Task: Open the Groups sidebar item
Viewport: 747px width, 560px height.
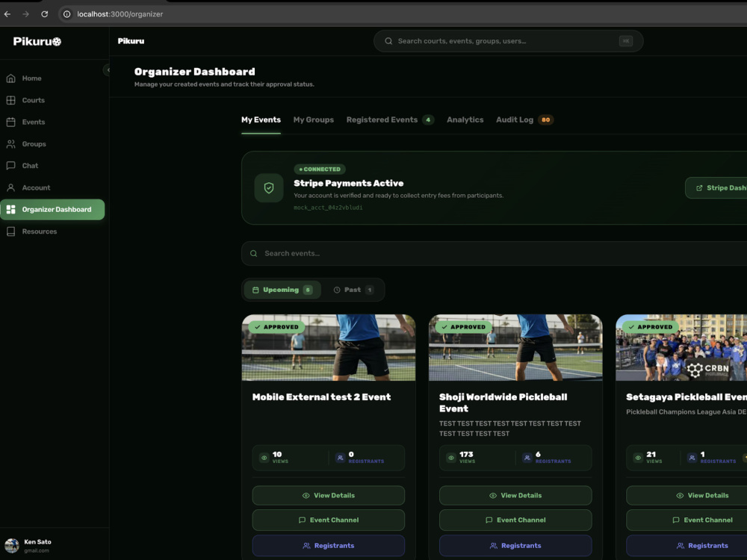Action: point(52,144)
